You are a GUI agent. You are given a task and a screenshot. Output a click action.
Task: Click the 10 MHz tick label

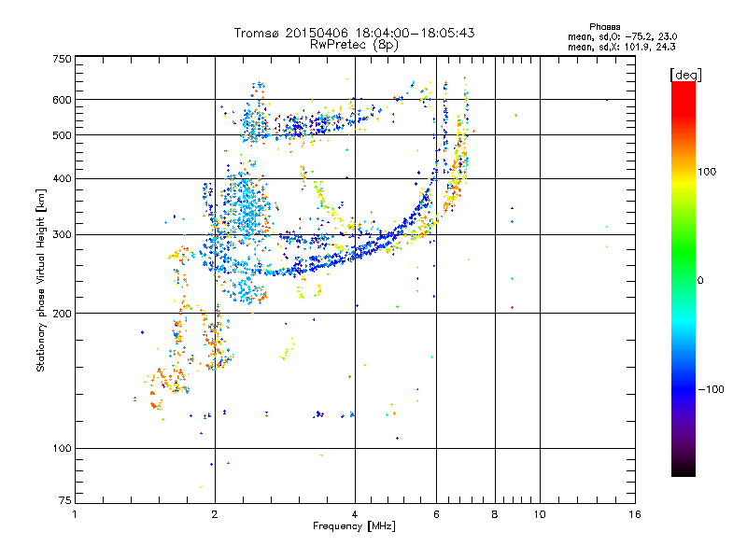tap(540, 514)
